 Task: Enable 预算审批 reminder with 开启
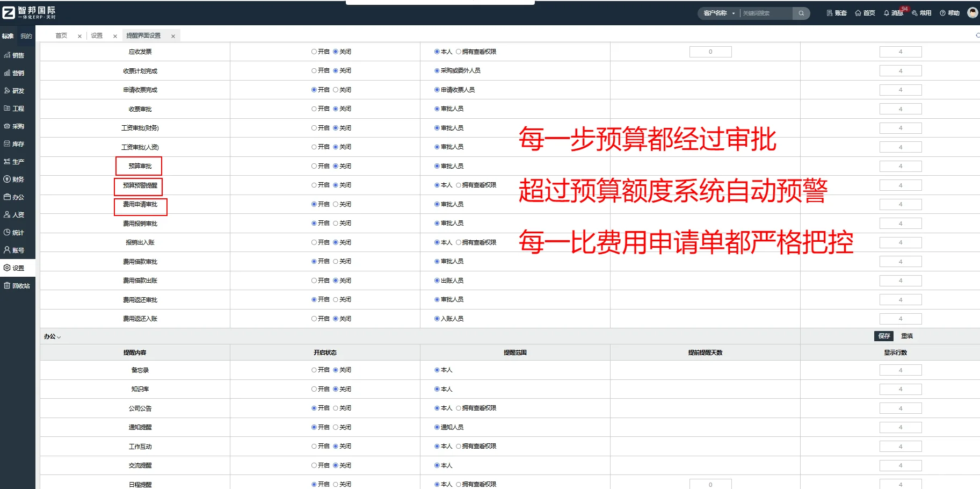click(314, 166)
